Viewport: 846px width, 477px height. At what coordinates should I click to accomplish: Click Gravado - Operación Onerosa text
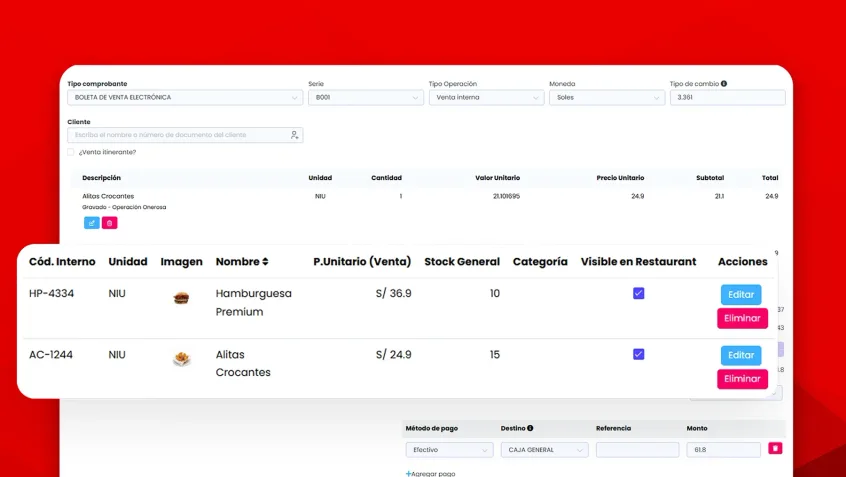124,207
